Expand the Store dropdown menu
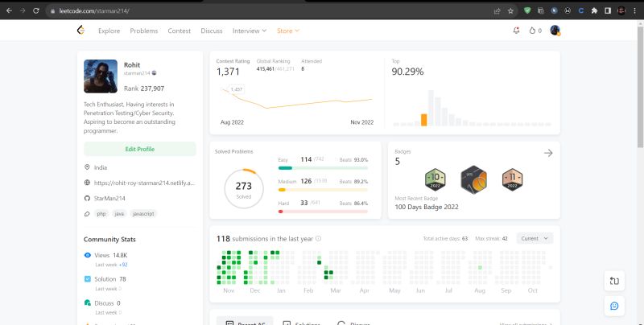The width and height of the screenshot is (644, 325). tap(288, 31)
